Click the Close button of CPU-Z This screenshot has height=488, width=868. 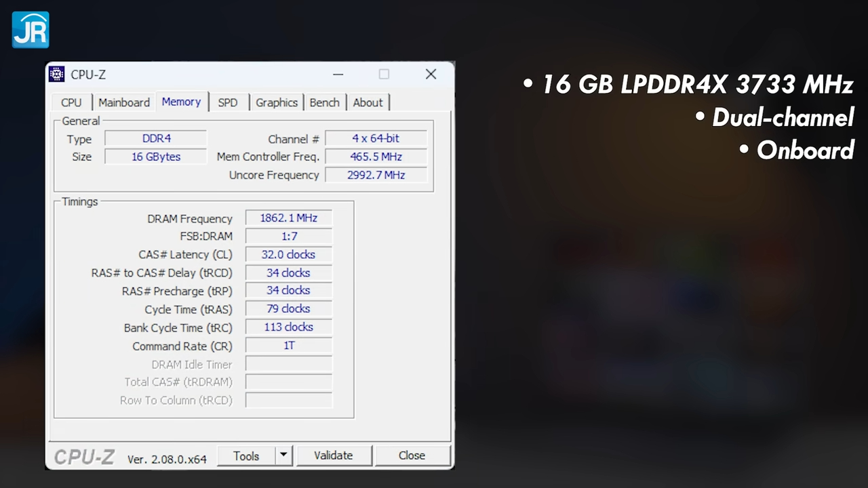pyautogui.click(x=412, y=455)
